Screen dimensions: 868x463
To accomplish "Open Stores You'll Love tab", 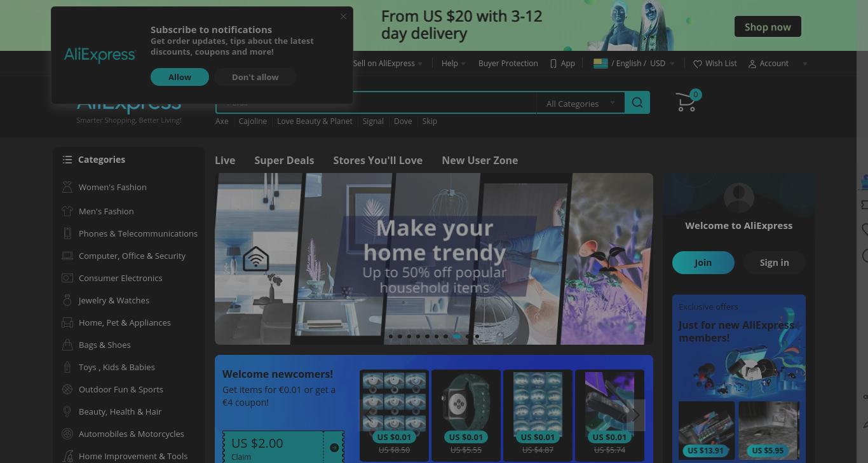I will [x=377, y=160].
